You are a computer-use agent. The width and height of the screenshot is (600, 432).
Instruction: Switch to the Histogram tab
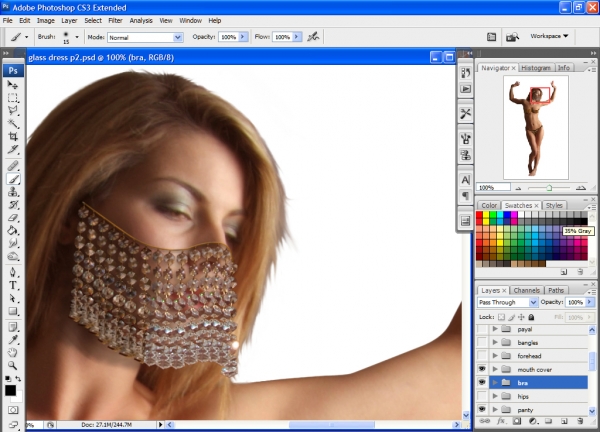click(536, 68)
